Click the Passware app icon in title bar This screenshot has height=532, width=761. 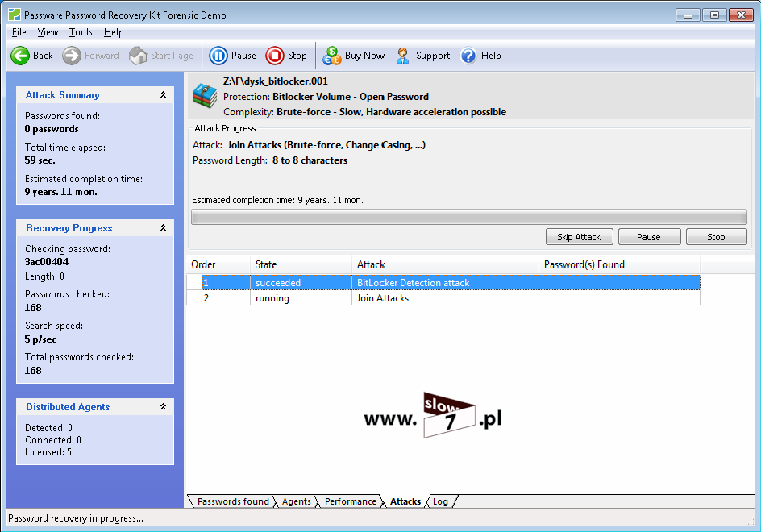(x=15, y=15)
